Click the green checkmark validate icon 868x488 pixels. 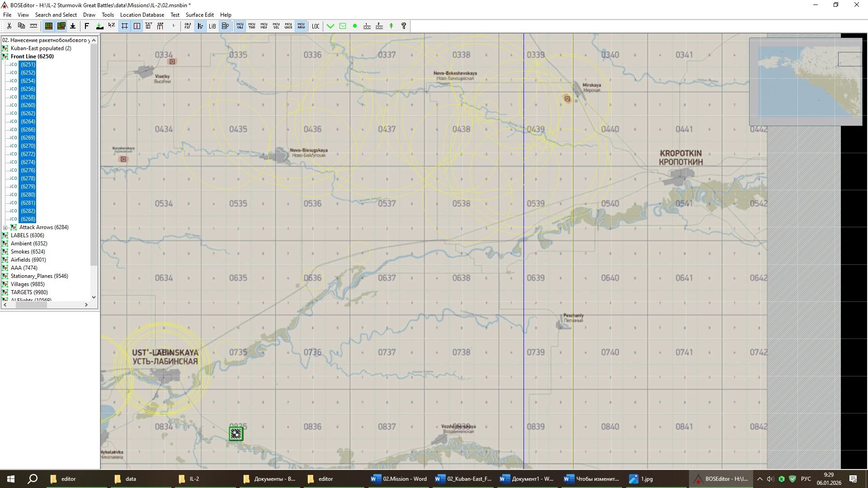point(330,26)
